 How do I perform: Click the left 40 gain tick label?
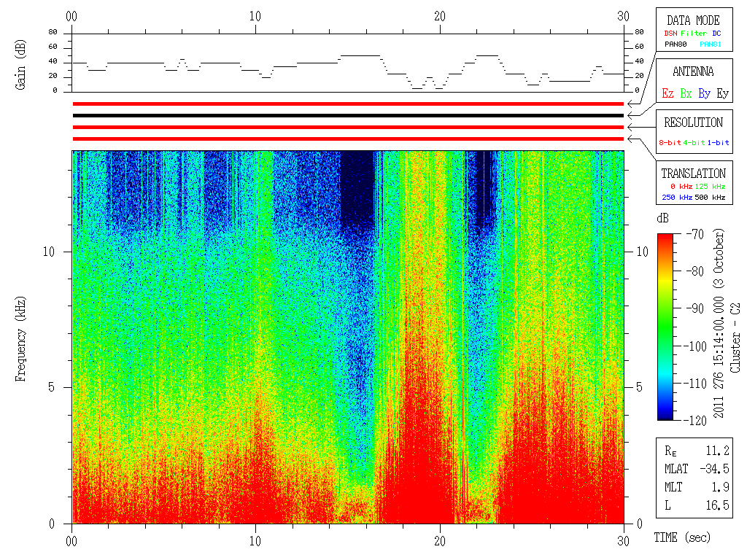[x=53, y=61]
